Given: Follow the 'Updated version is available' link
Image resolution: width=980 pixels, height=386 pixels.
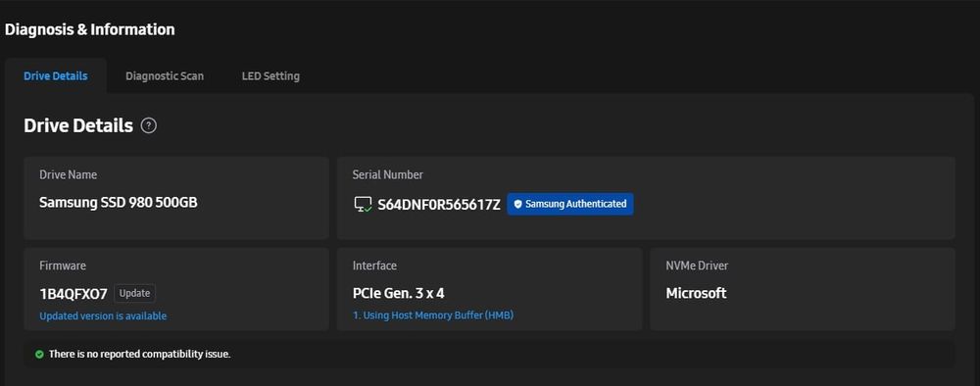Looking at the screenshot, I should tap(103, 316).
